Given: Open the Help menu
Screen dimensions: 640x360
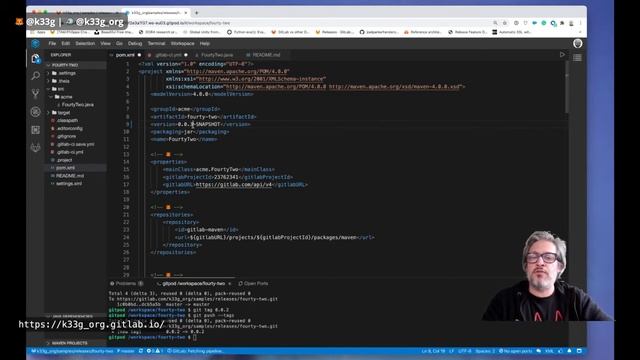Looking at the screenshot, I should pos(204,44).
